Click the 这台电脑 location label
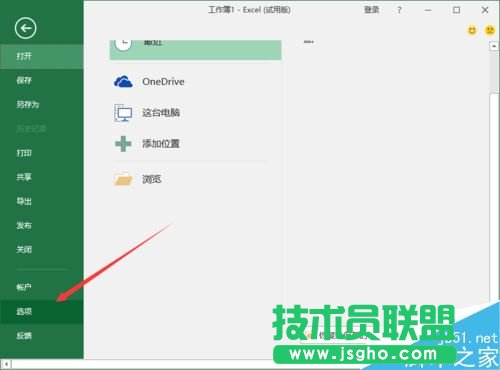500x370 pixels. [161, 113]
